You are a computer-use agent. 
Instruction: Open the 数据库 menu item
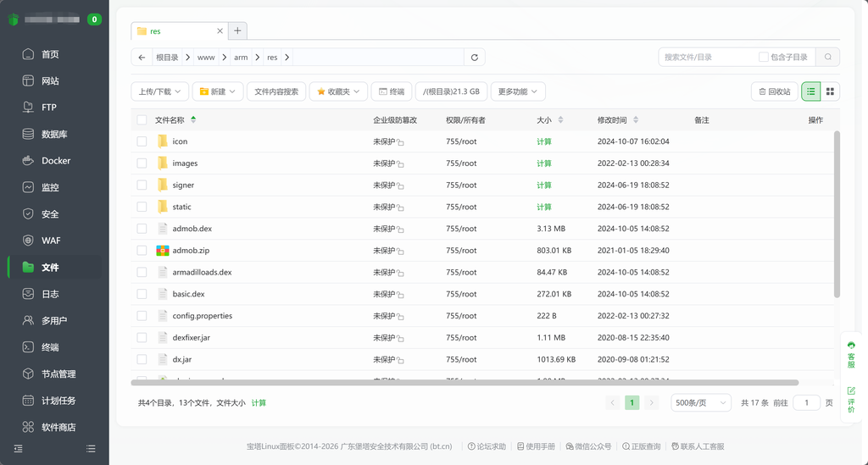point(54,135)
